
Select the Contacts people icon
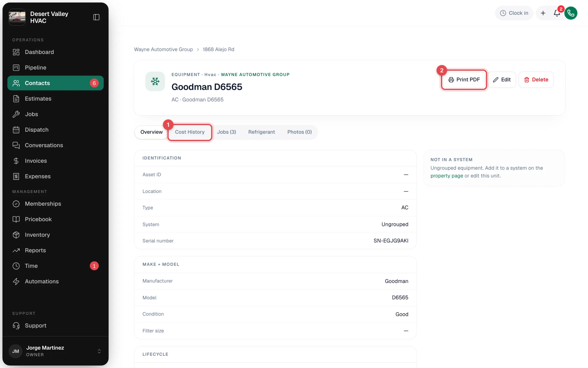(16, 83)
